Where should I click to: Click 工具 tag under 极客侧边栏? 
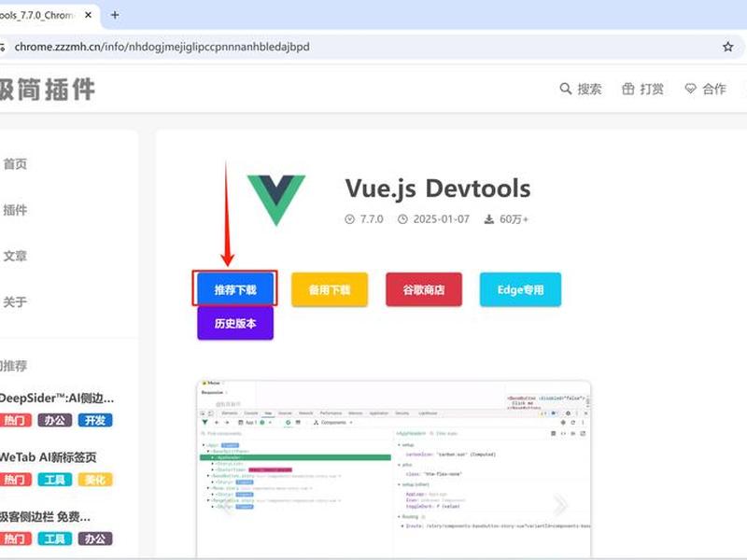55,539
